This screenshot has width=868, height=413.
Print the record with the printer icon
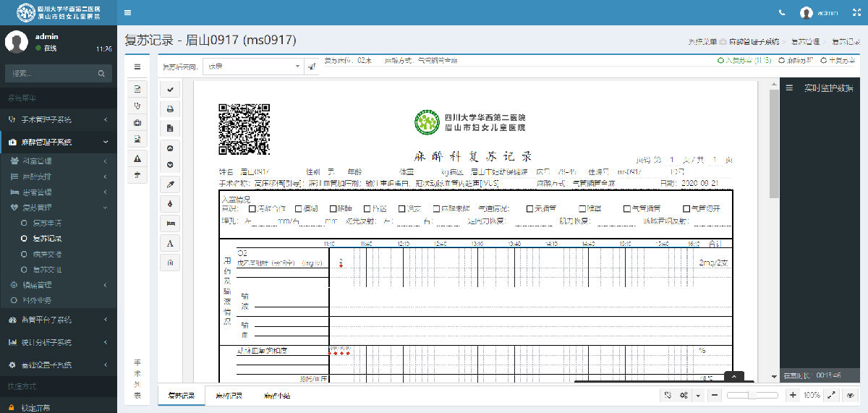click(170, 109)
